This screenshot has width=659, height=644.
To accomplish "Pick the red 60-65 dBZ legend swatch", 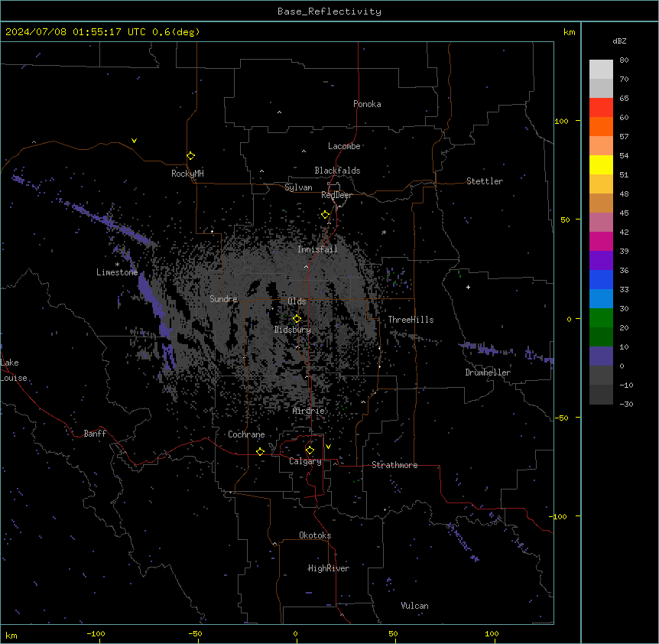I will 601,108.
